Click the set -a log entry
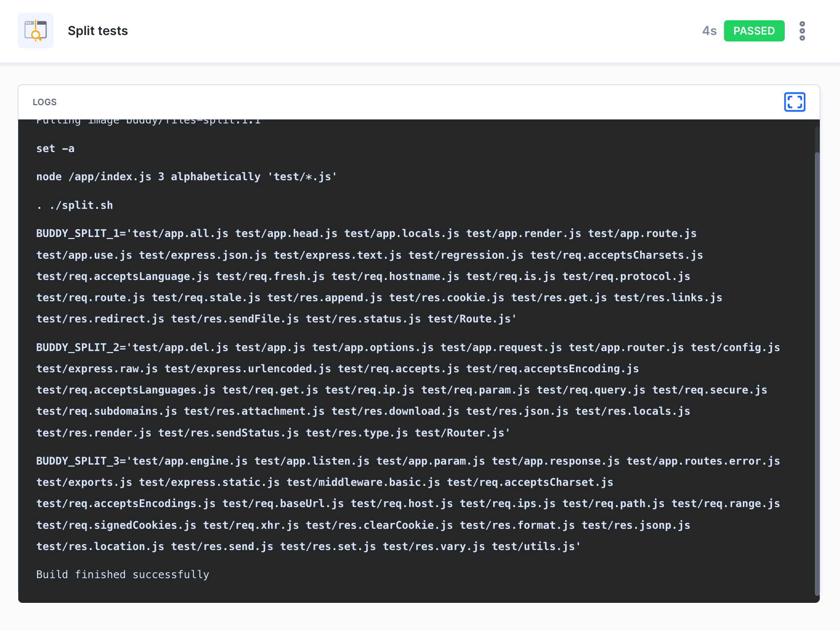This screenshot has width=840, height=631. pyautogui.click(x=55, y=148)
